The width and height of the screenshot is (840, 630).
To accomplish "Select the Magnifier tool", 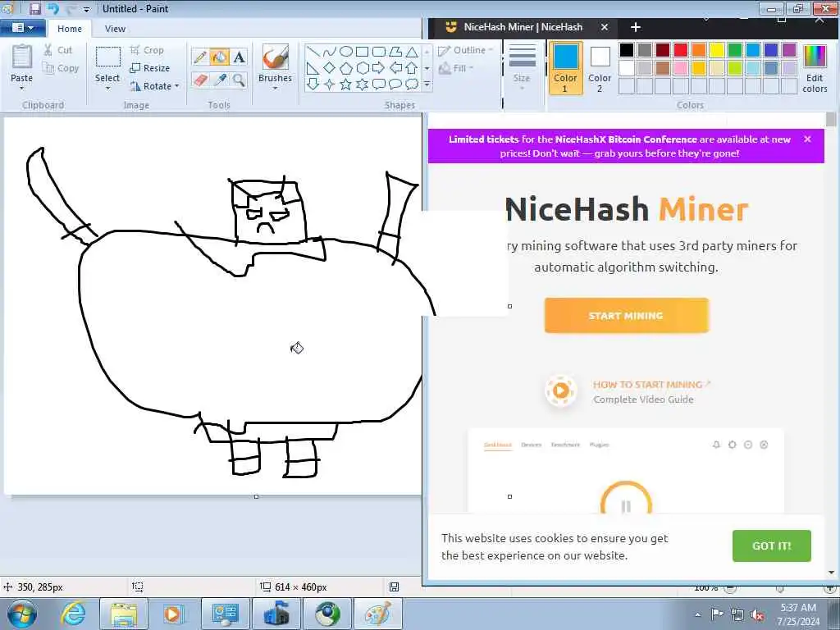I will (x=239, y=80).
